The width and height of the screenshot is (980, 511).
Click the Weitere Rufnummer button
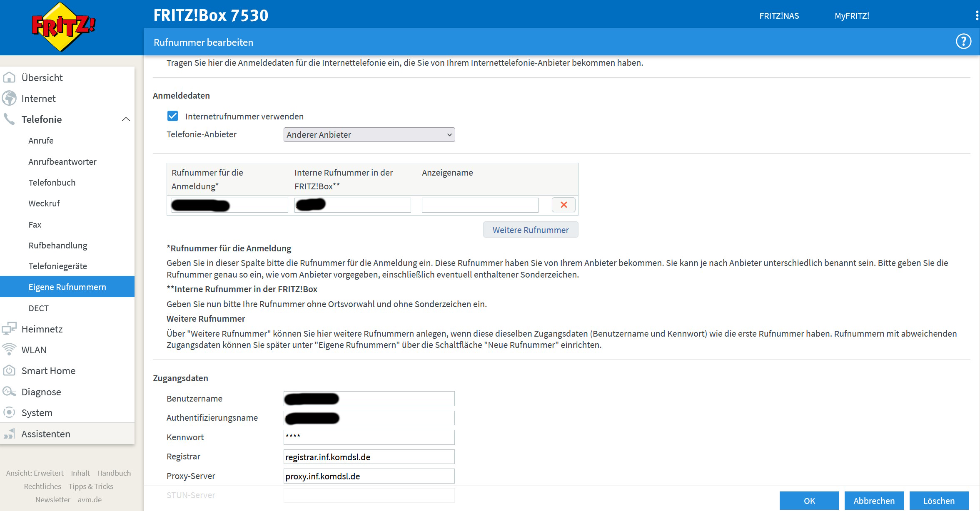click(530, 230)
